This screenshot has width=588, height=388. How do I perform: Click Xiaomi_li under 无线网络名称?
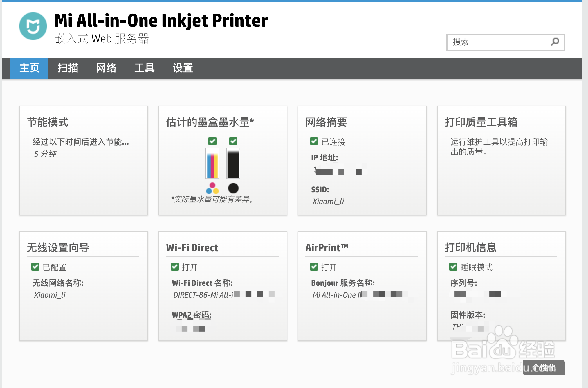click(x=50, y=295)
